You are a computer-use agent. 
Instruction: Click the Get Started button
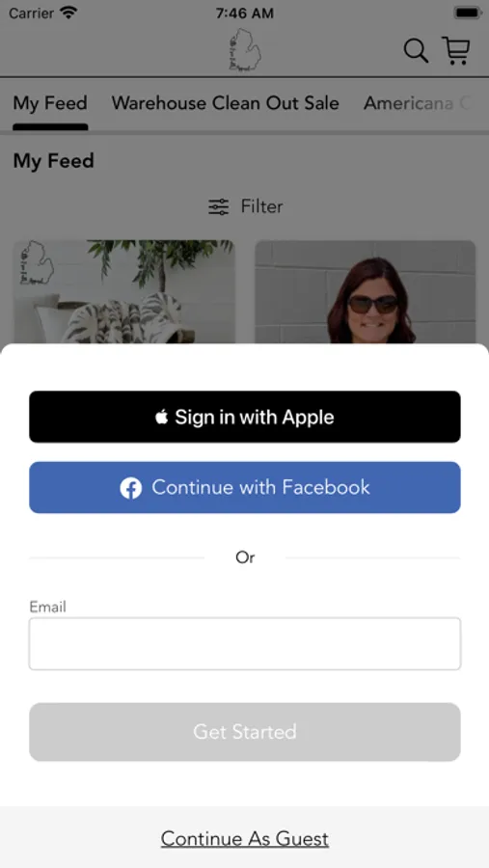245,732
